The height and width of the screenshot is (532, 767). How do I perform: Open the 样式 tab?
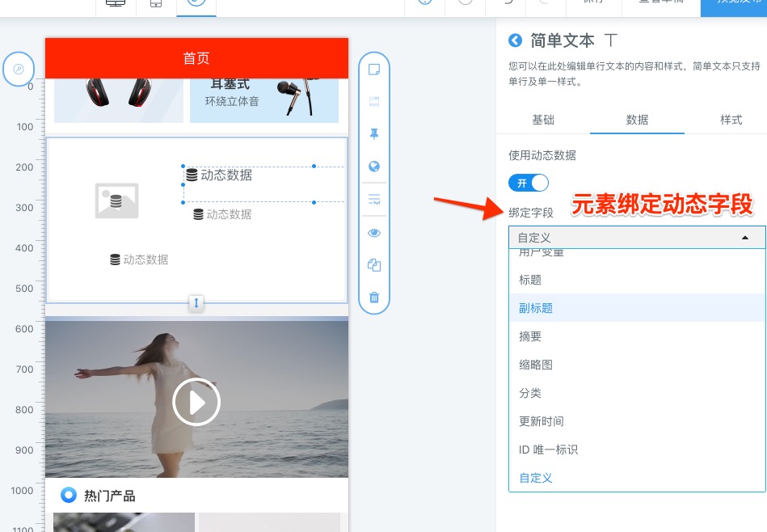pos(731,120)
